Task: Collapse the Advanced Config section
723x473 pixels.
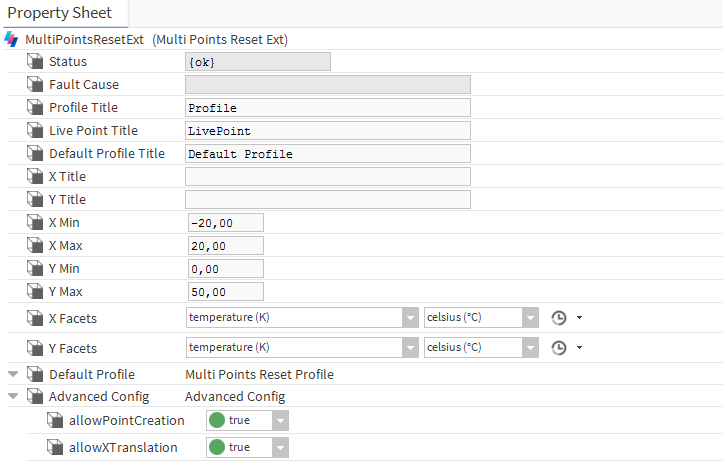Action: click(13, 397)
